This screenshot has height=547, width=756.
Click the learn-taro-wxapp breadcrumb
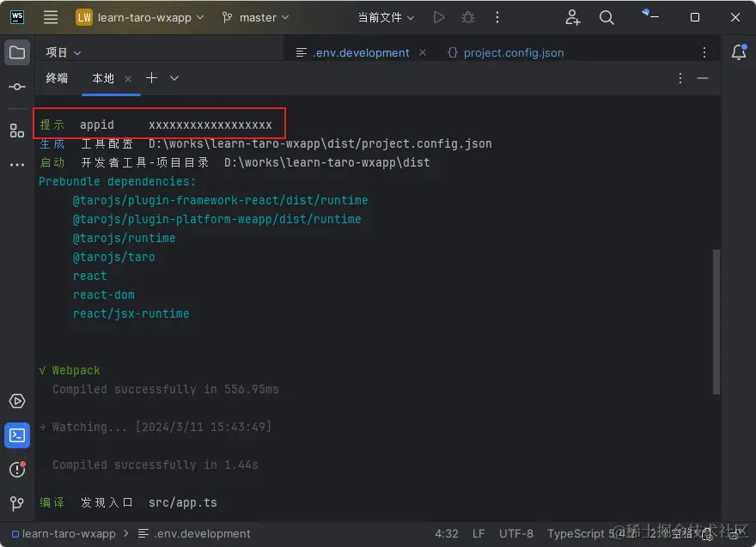pos(64,533)
